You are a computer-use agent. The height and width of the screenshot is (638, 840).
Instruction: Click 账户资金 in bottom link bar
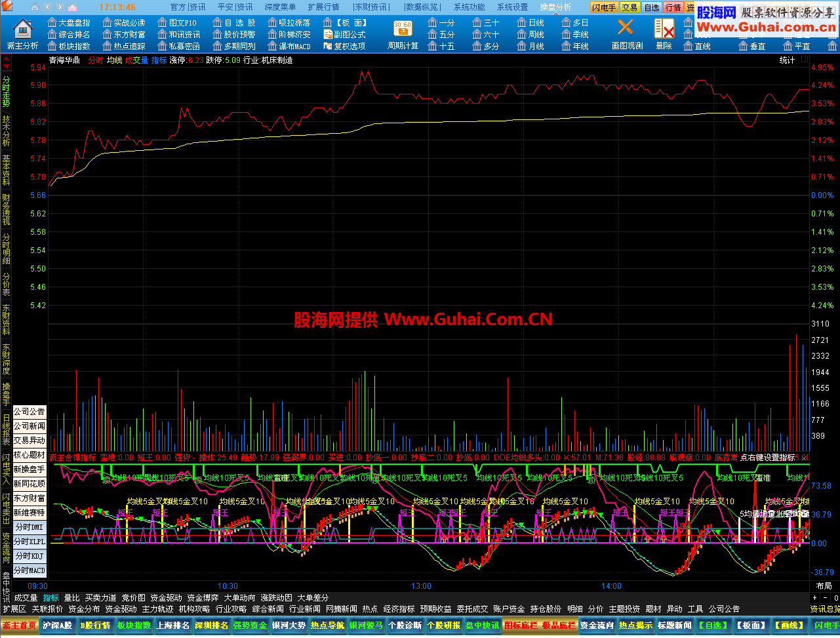pyautogui.click(x=509, y=608)
